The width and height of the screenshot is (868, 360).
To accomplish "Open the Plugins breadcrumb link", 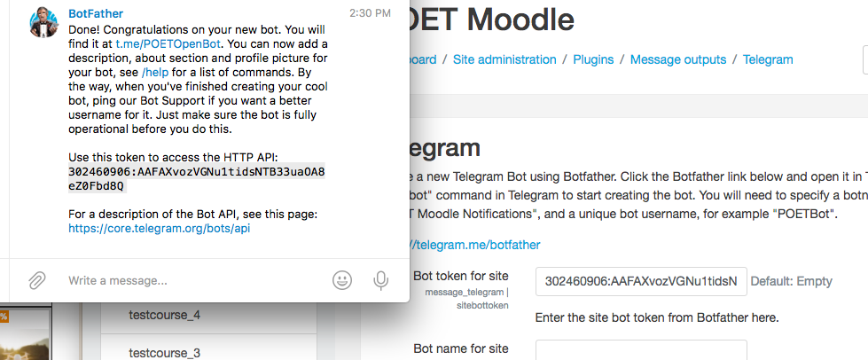I will coord(594,59).
